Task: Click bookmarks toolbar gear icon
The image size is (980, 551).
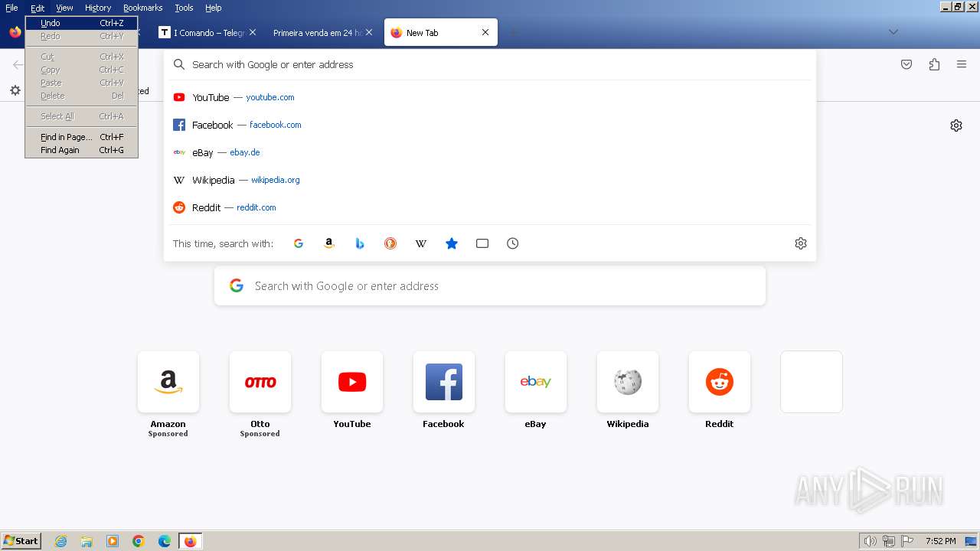Action: point(15,90)
